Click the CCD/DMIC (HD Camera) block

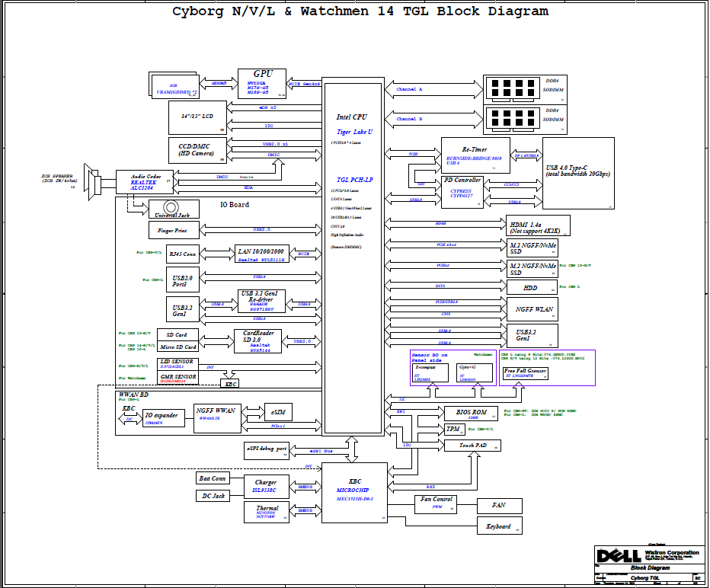[197, 150]
